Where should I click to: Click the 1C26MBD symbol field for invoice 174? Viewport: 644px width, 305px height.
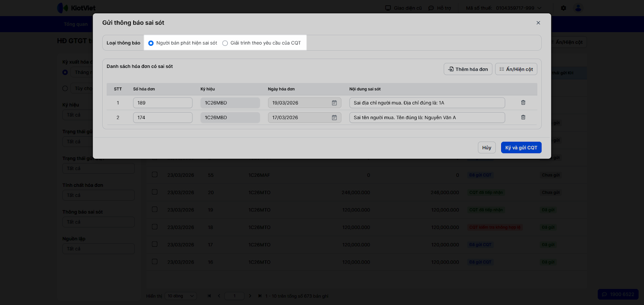(x=230, y=118)
